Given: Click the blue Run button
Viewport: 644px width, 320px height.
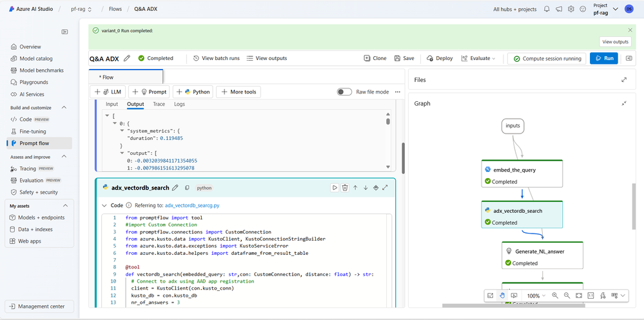Looking at the screenshot, I should click(x=604, y=58).
